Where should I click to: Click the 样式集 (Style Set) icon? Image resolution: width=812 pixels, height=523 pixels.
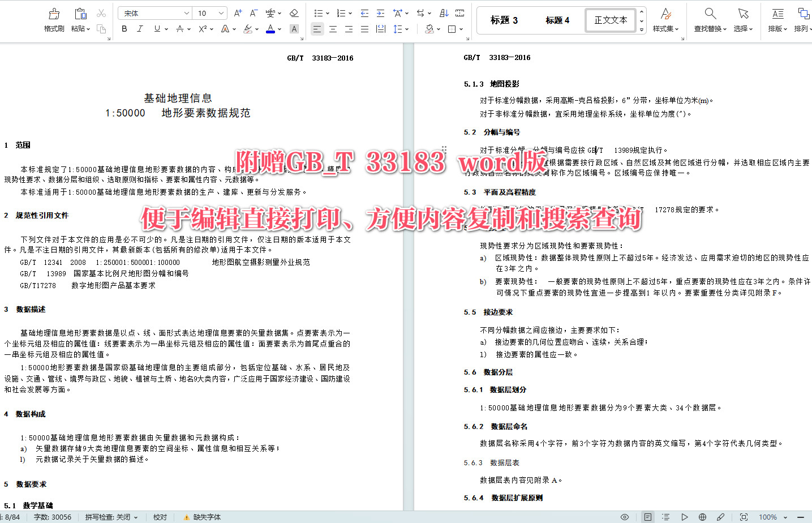pyautogui.click(x=665, y=19)
